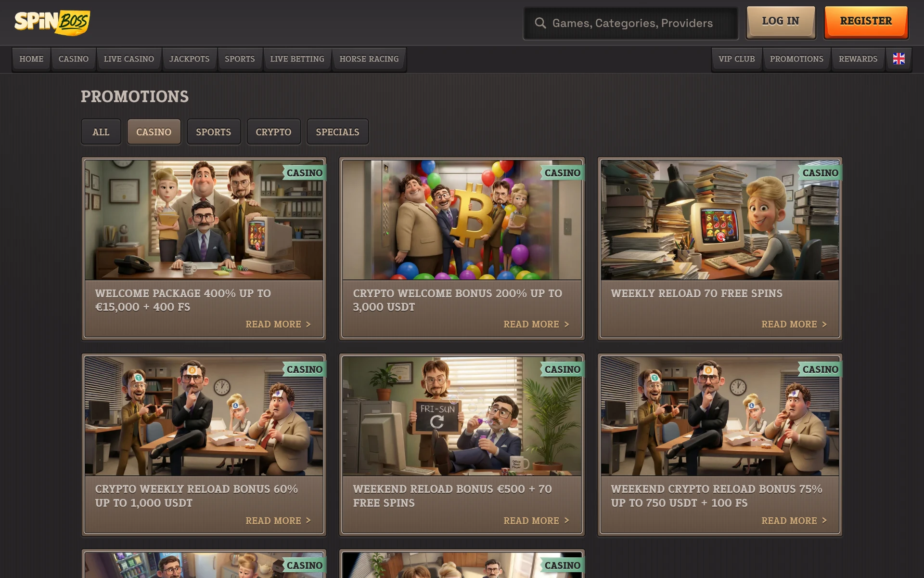Select the CASINO promotions filter tab
Image resolution: width=924 pixels, height=578 pixels.
pyautogui.click(x=154, y=132)
